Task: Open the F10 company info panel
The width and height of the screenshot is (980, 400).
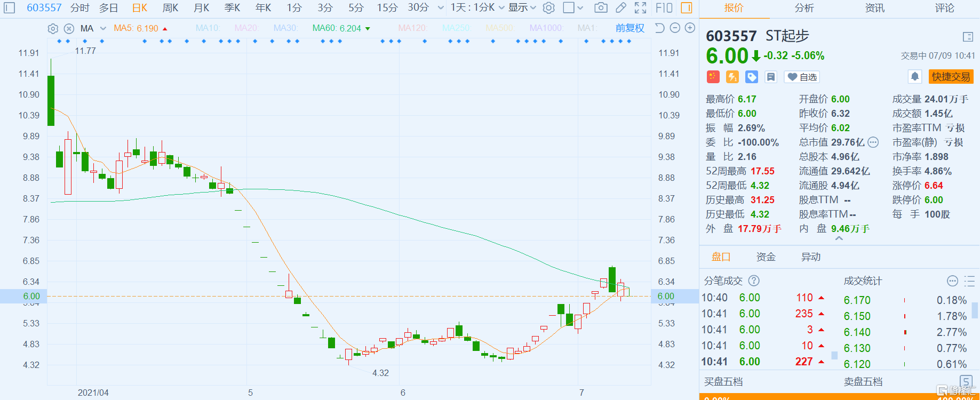Action: [x=664, y=7]
